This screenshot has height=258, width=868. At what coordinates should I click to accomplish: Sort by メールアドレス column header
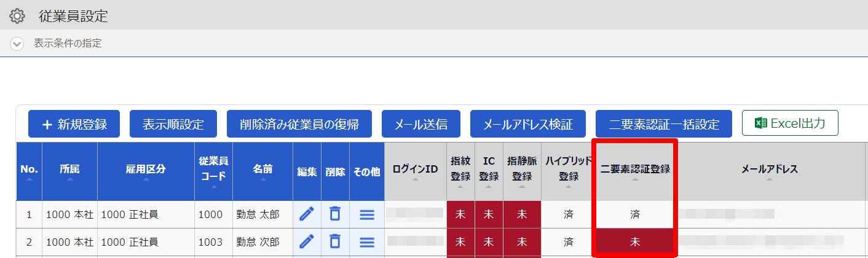[769, 171]
